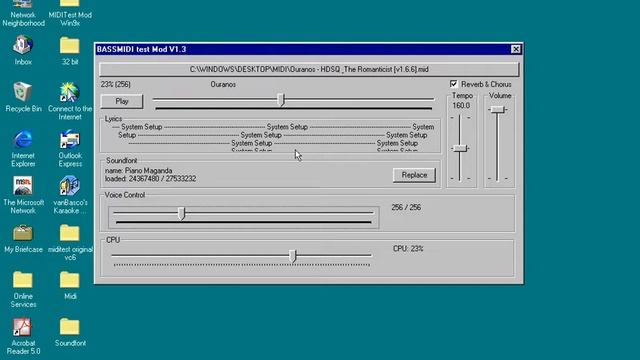The image size is (640, 360).
Task: Click the Volume vertical slider thumb
Action: tap(498, 109)
